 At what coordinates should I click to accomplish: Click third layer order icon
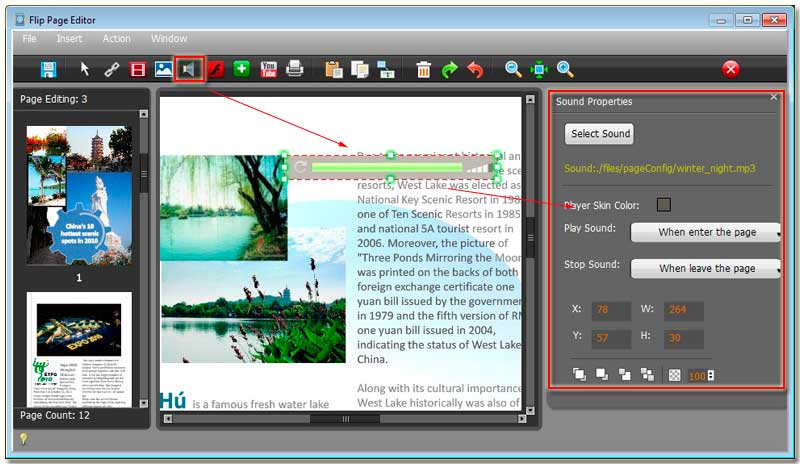(624, 375)
